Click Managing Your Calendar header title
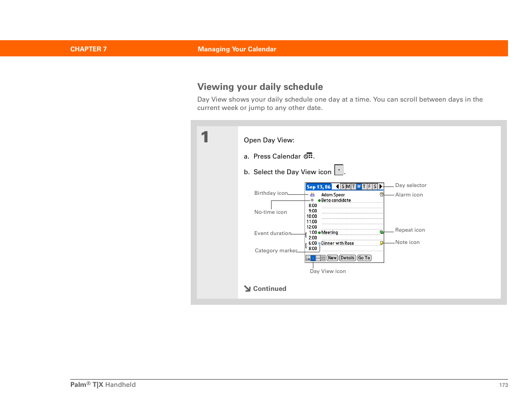532x412 pixels. pos(237,49)
